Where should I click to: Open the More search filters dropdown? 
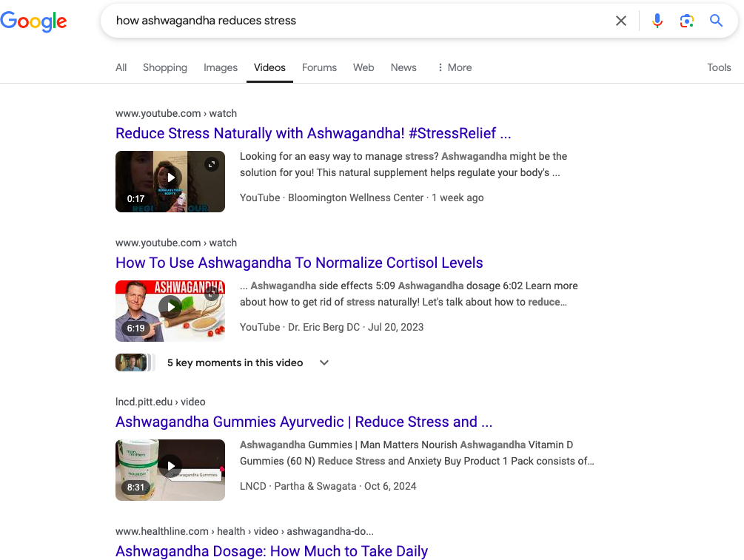[x=455, y=67]
